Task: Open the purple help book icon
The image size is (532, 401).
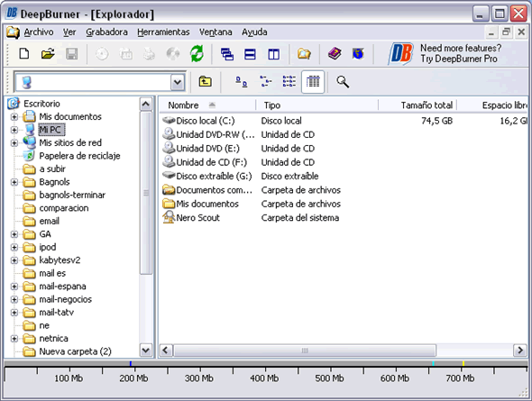Action: click(335, 53)
